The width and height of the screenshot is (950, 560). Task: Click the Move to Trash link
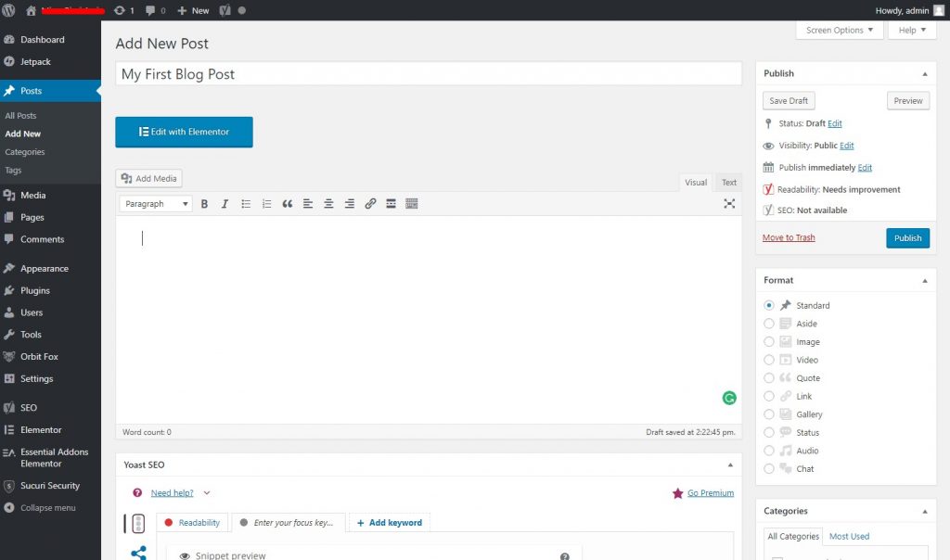pos(789,238)
